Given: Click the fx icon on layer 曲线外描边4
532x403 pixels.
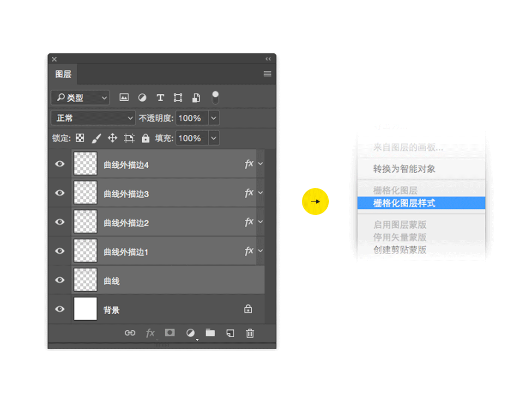Looking at the screenshot, I should coord(249,164).
